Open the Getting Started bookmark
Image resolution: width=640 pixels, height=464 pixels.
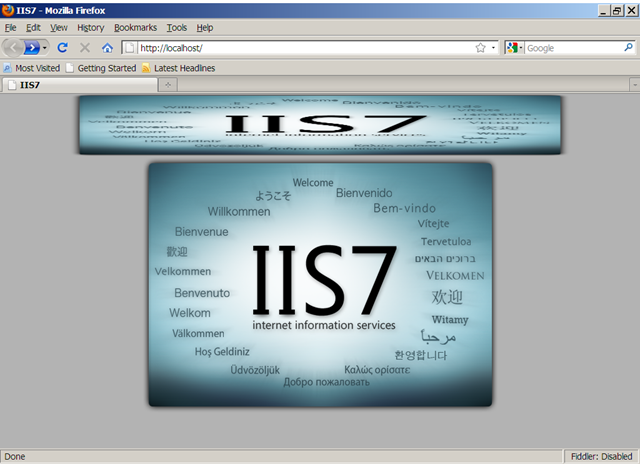(x=101, y=68)
